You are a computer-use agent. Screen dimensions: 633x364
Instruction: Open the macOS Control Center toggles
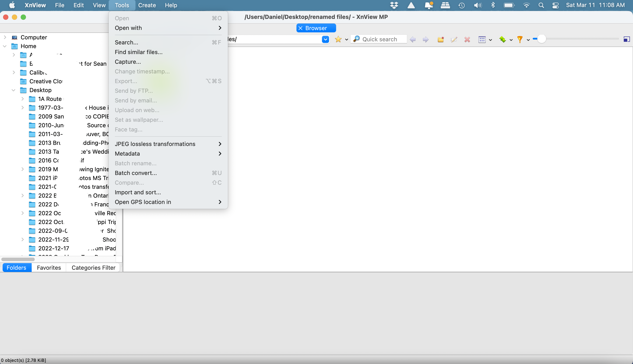[555, 5]
